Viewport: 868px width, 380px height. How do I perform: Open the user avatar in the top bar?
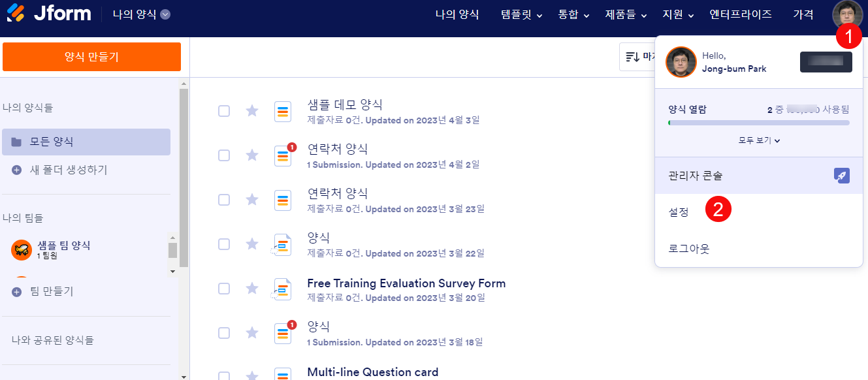(847, 14)
